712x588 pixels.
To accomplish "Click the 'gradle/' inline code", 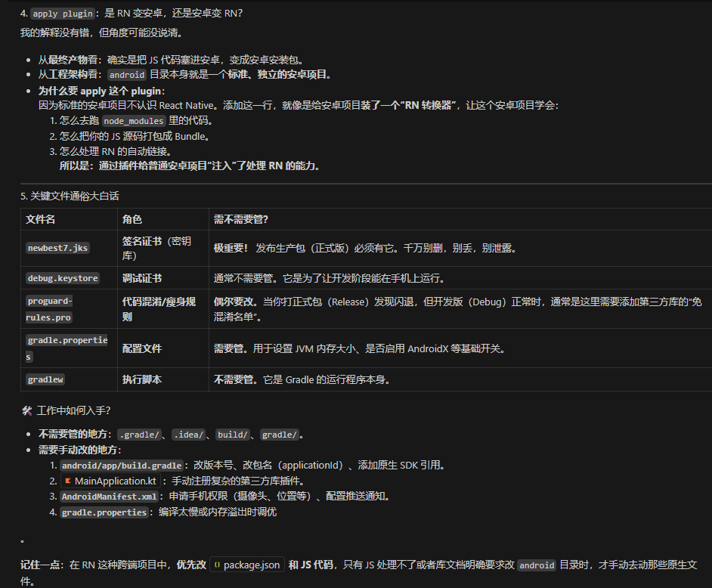I will coord(279,435).
